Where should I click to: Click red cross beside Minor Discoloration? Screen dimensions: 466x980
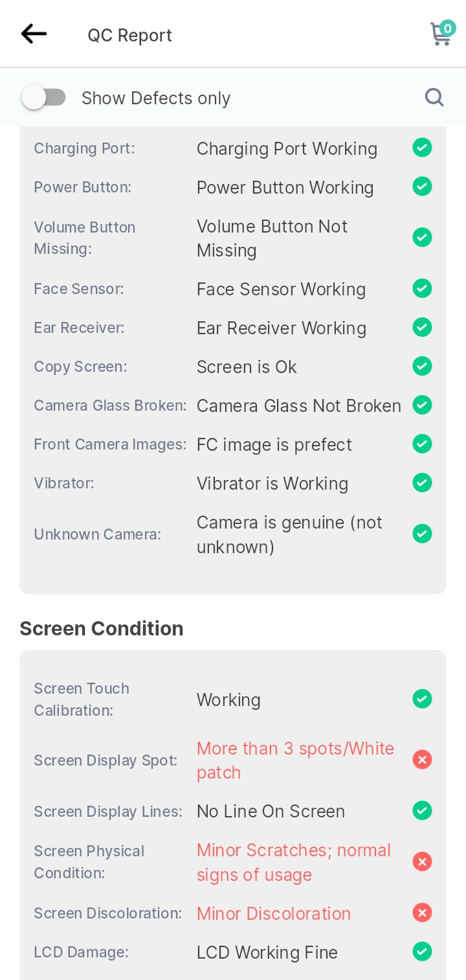pyautogui.click(x=422, y=913)
